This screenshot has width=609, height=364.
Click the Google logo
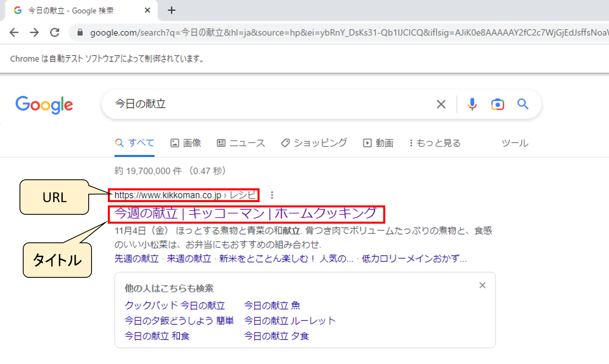click(x=44, y=105)
